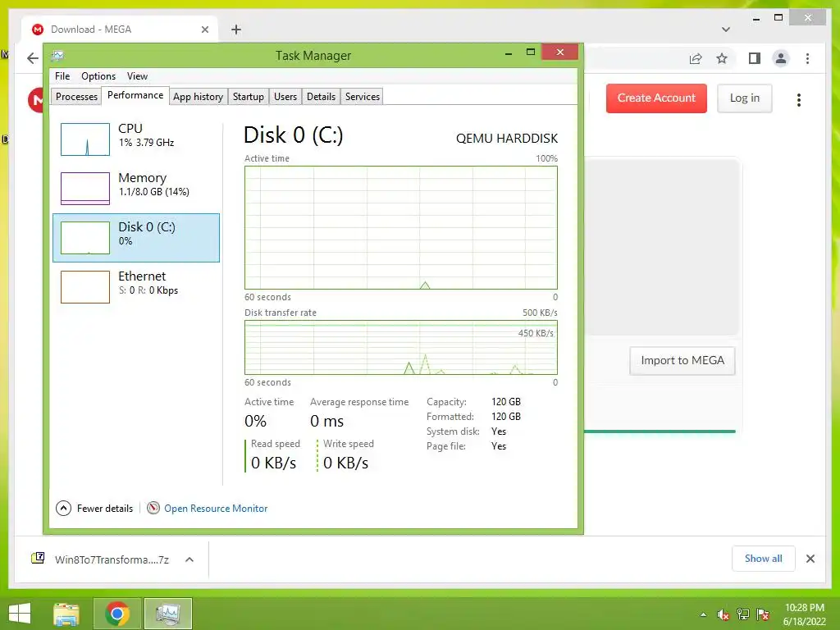Screen dimensions: 840x630
Task: Click the MEGA logo on the page
Action: [36, 99]
